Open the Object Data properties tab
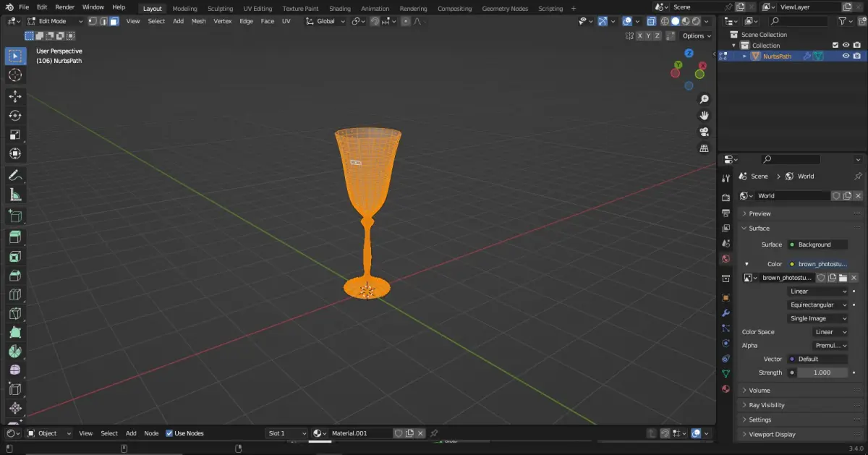Viewport: 868px width, 455px height. point(726,373)
